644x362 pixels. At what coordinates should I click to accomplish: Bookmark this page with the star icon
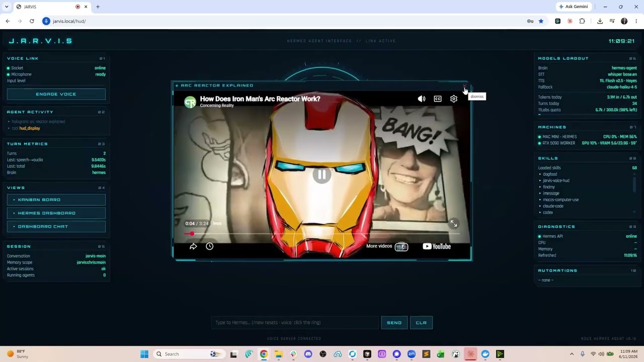pos(541,21)
